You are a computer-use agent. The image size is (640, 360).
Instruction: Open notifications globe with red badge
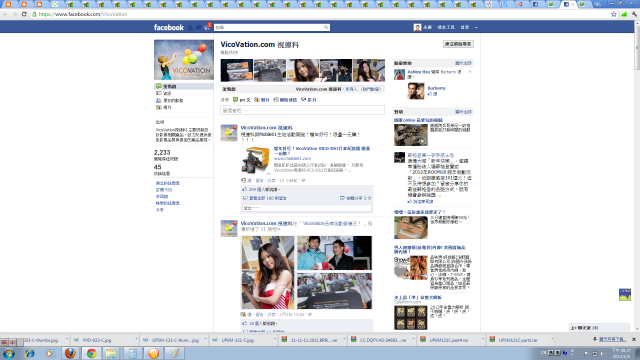(207, 27)
